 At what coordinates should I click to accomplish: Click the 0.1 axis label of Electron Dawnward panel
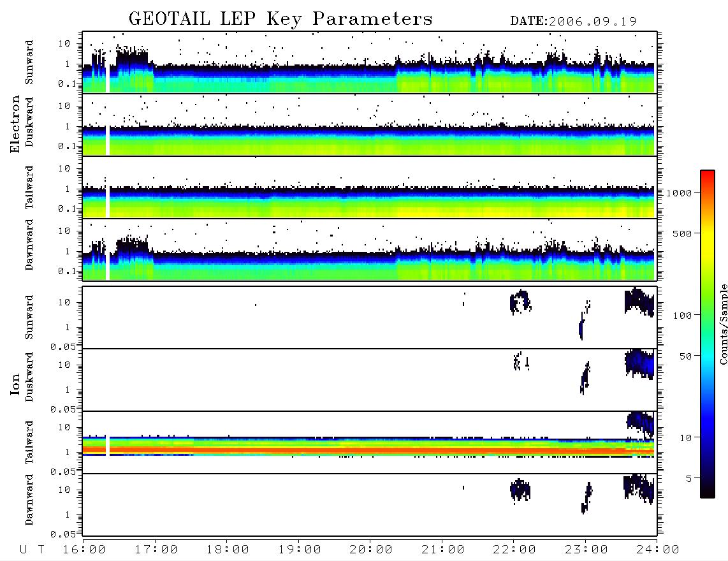coord(69,271)
